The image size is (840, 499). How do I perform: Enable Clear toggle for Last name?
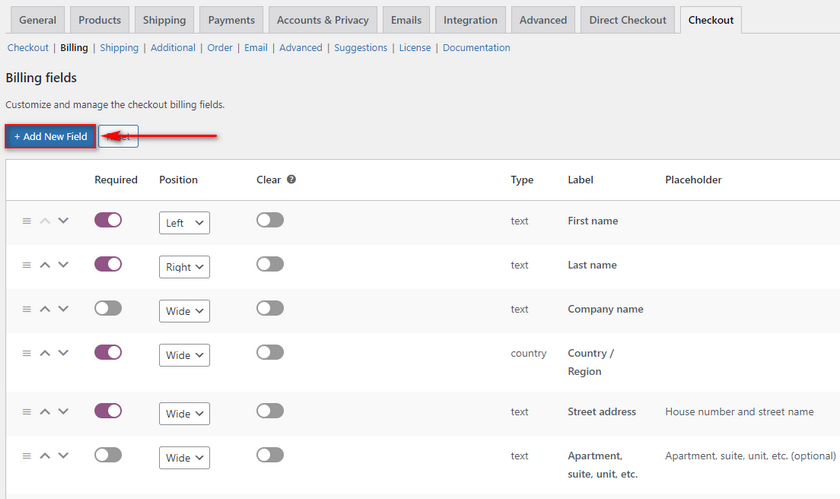coord(270,264)
